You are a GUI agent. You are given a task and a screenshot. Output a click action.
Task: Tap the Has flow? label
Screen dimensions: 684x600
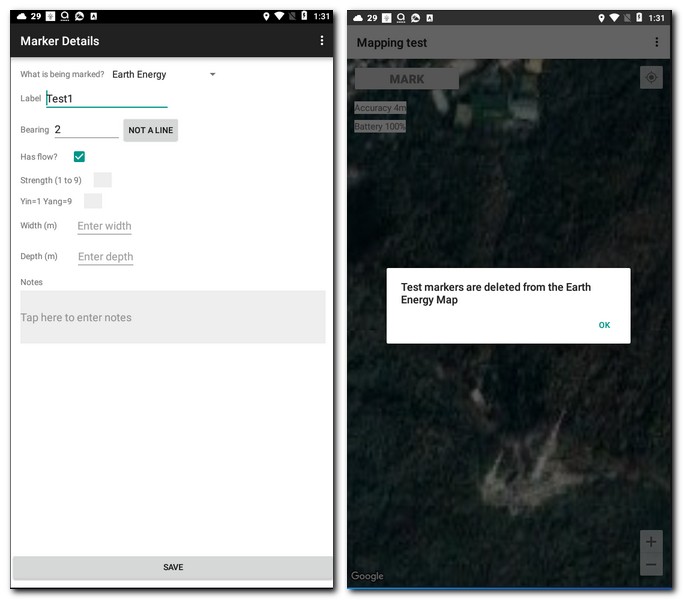tap(39, 157)
